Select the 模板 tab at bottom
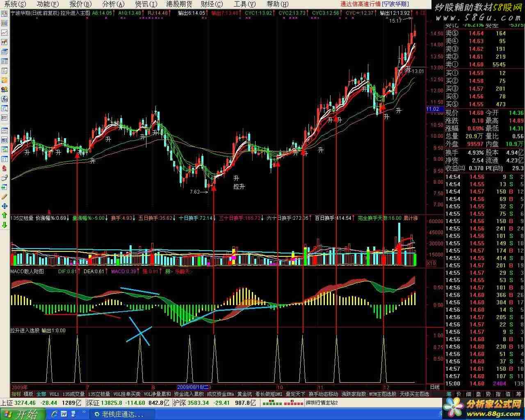Viewport: 525px width, 420px height. point(29,394)
